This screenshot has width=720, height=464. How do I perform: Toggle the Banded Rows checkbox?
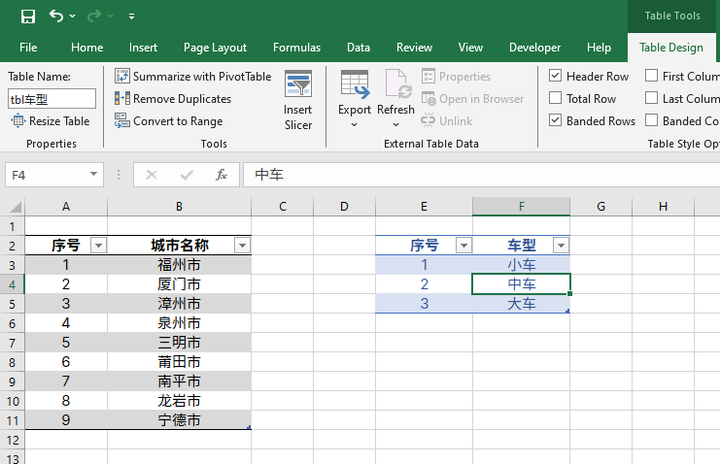[x=555, y=120]
